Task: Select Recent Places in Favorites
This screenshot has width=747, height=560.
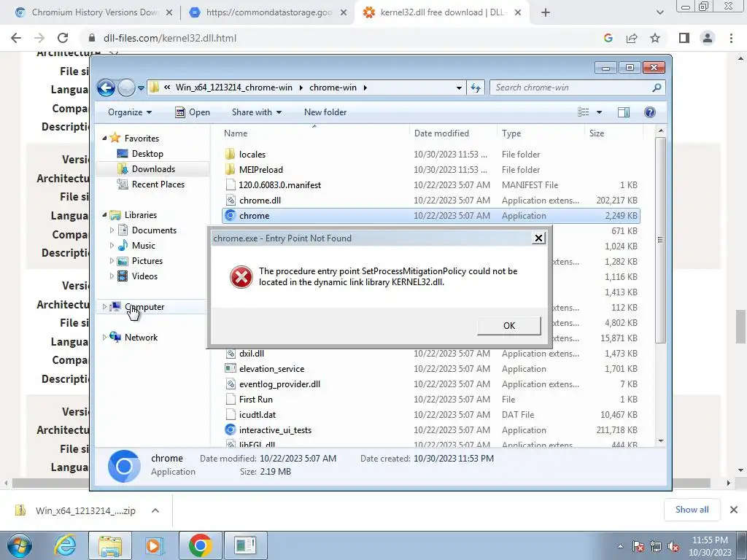Action: [158, 184]
